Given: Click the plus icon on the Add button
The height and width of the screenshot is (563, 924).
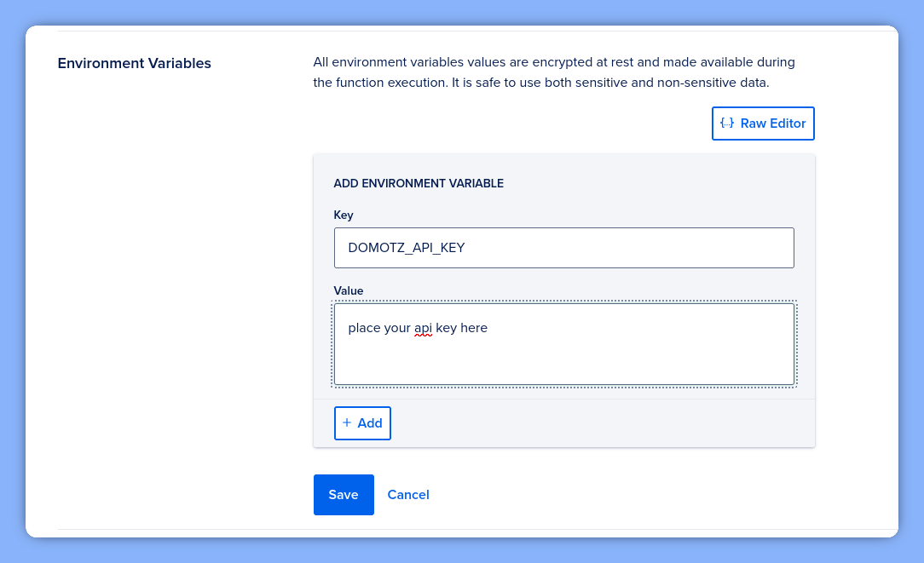Looking at the screenshot, I should coord(347,422).
